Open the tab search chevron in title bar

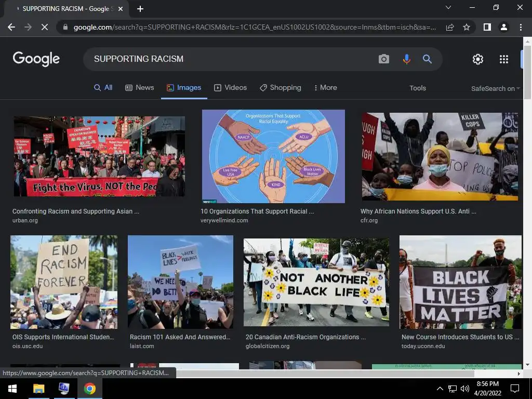(x=448, y=7)
